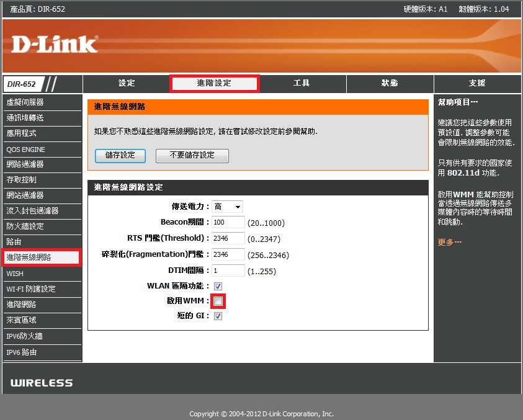
Task: Click the 幫助項目 heading
Action: pyautogui.click(x=458, y=102)
